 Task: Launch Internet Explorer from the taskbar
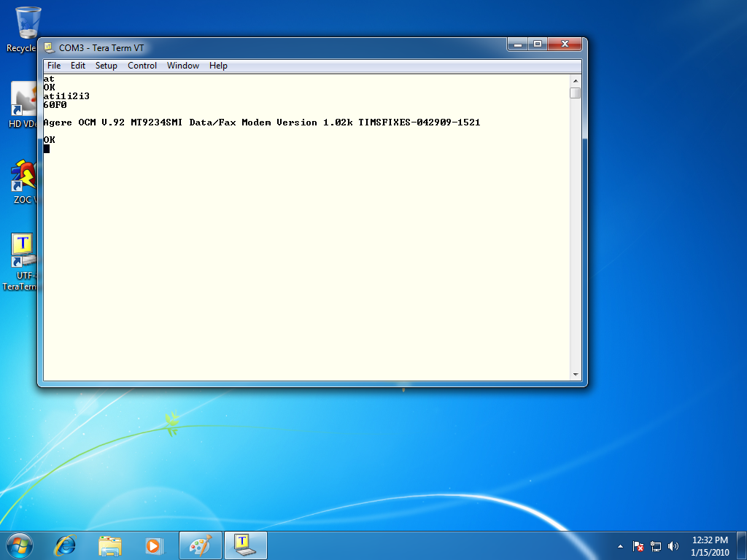point(66,545)
